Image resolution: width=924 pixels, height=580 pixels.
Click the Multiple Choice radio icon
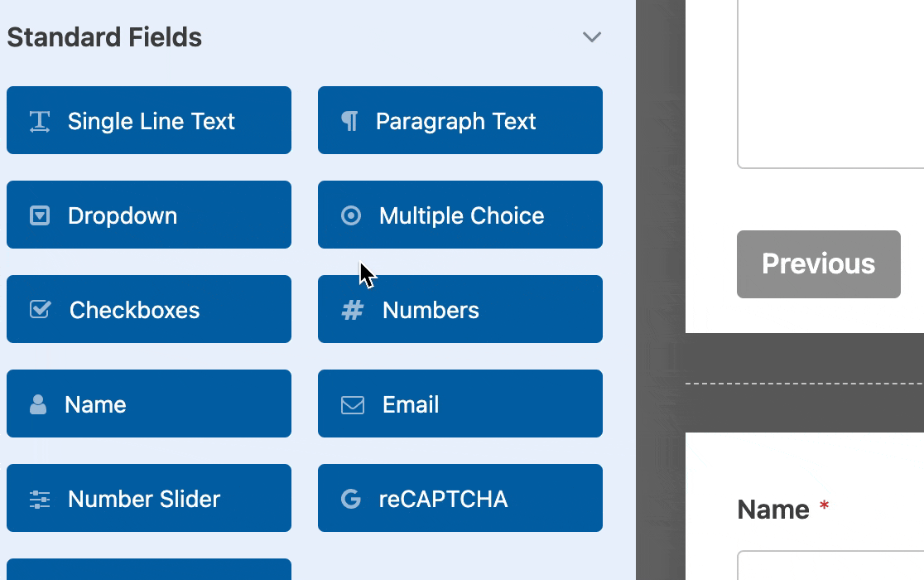coord(350,215)
